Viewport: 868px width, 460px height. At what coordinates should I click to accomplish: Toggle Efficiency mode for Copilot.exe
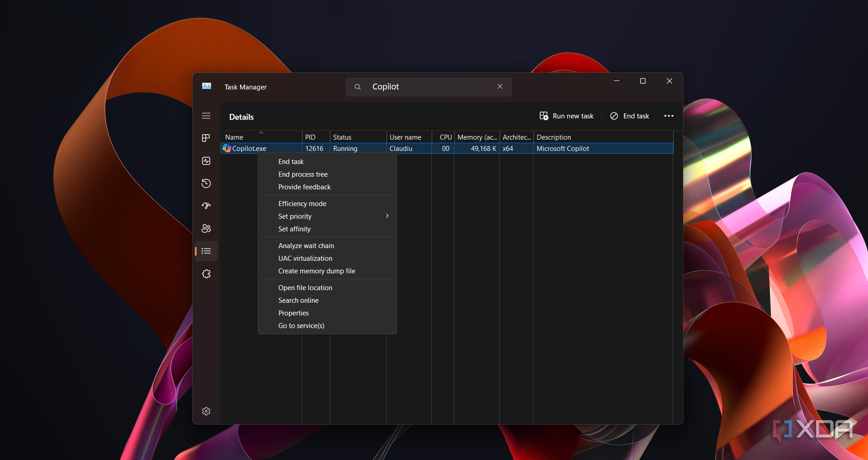point(327,204)
